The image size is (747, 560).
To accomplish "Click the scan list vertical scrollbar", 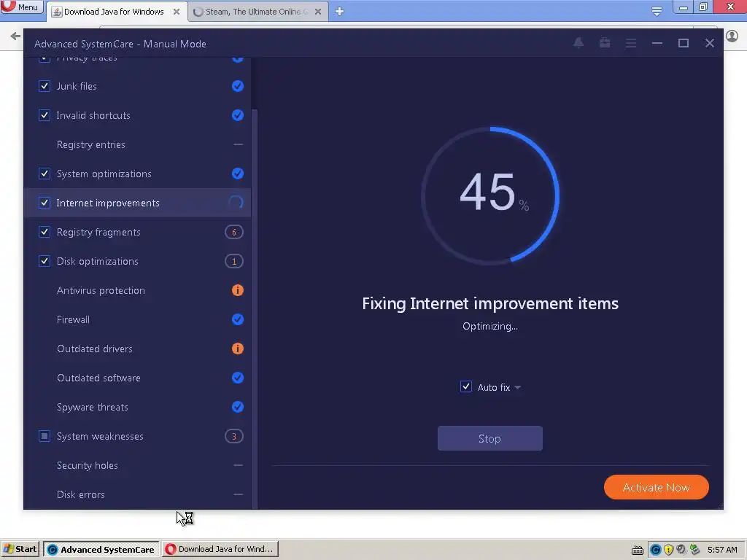I will click(255, 308).
